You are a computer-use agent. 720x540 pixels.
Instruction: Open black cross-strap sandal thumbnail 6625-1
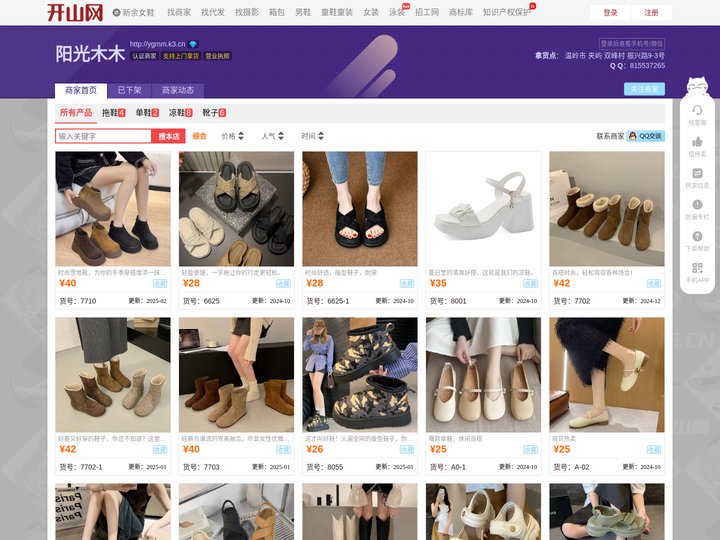click(x=360, y=209)
